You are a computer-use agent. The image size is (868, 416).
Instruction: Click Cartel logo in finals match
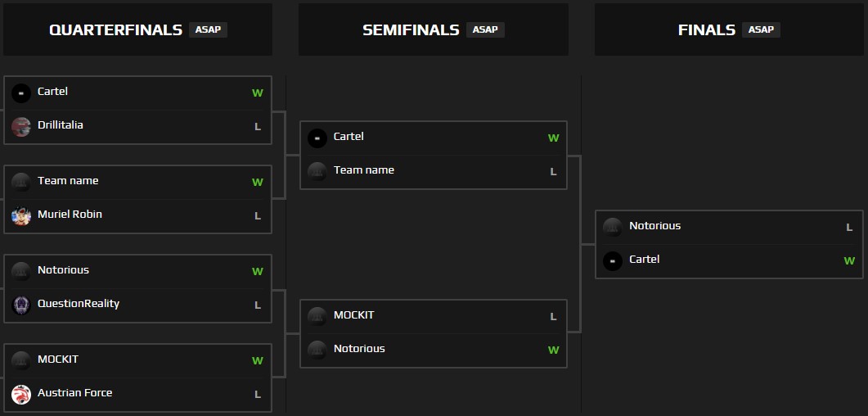[x=612, y=261]
